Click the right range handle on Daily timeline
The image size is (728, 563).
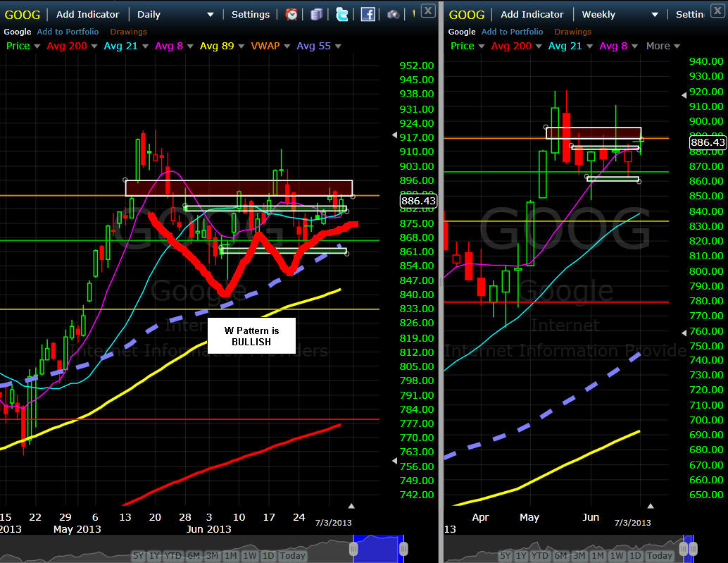point(403,549)
